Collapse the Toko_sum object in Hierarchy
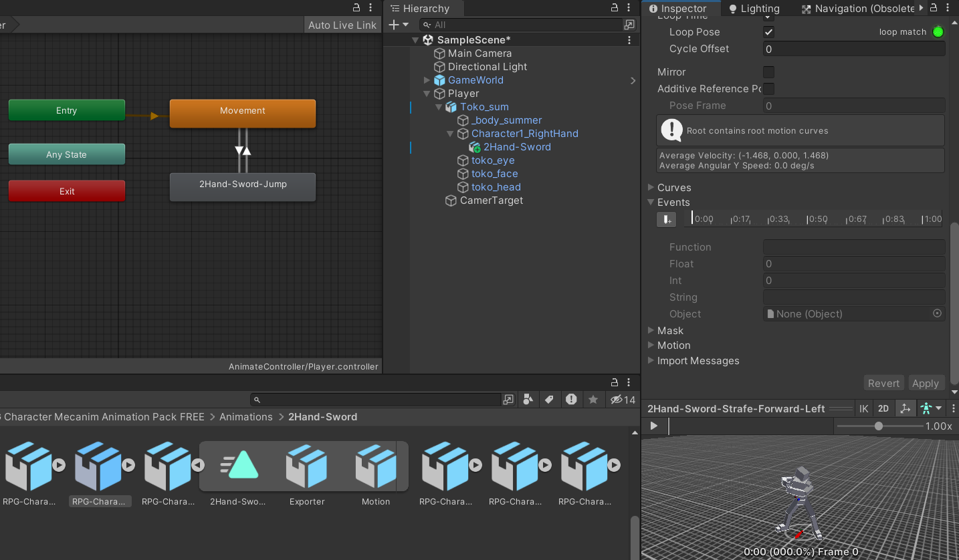Screen dimensions: 959x560 pyautogui.click(x=439, y=107)
